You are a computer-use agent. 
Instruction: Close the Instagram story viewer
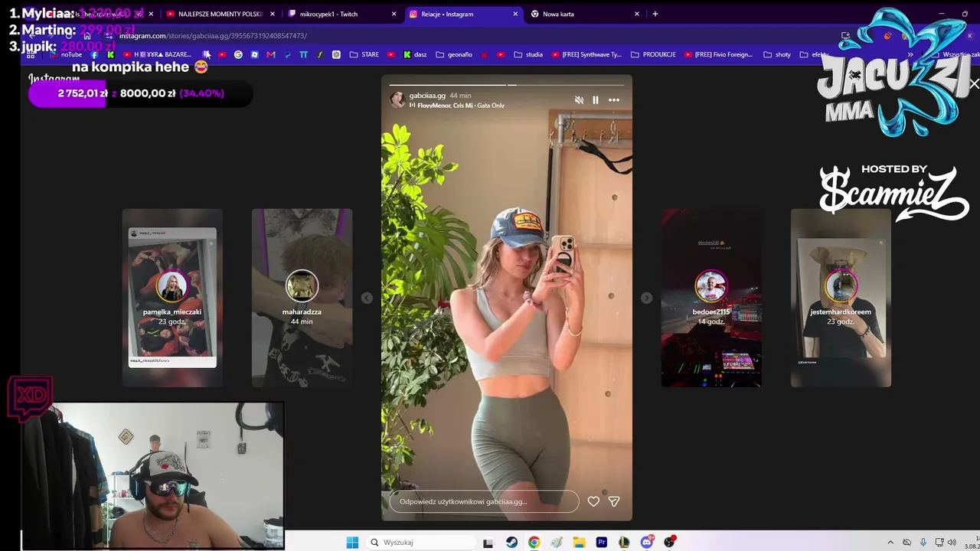974,84
